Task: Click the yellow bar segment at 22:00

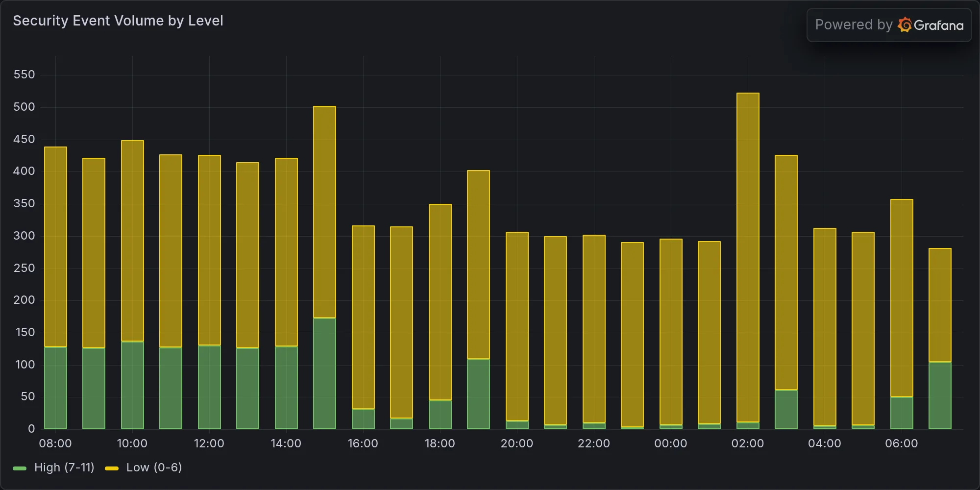Action: point(594,328)
